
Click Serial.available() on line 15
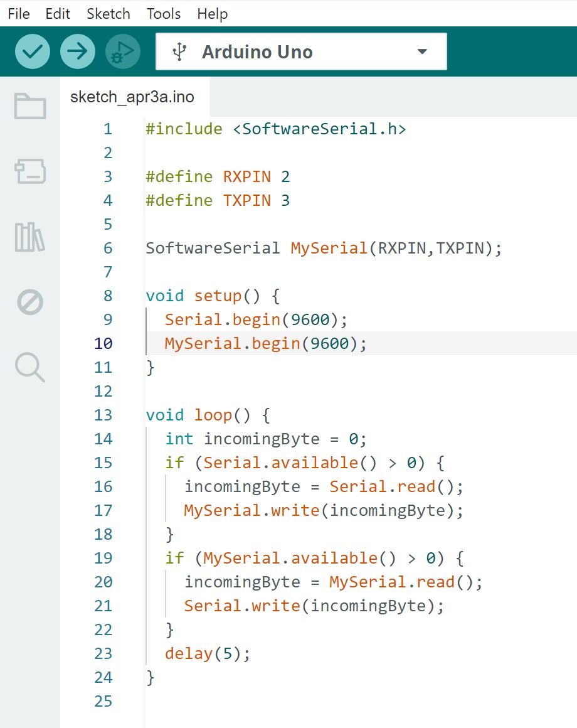point(290,463)
